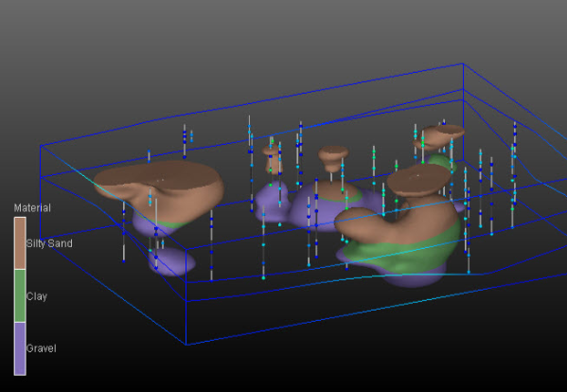This screenshot has height=392, width=567.
Task: Pick the small brown solid left of center top
Action: pyautogui.click(x=272, y=158)
